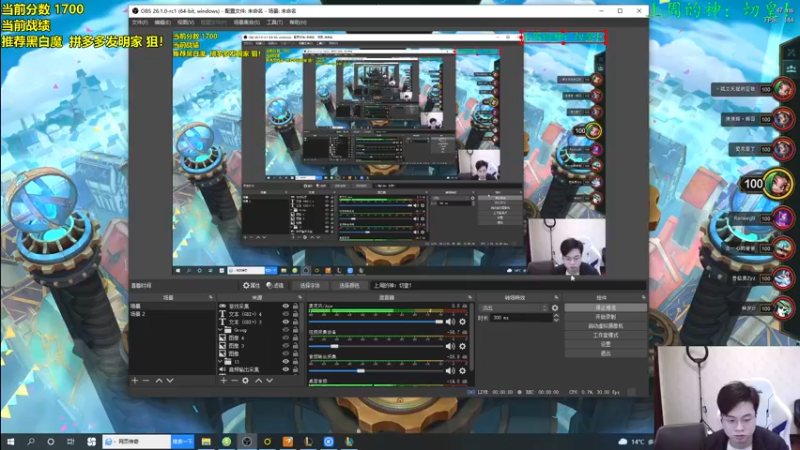Open transition properties gear icon
This screenshot has width=800, height=450.
coord(555,308)
